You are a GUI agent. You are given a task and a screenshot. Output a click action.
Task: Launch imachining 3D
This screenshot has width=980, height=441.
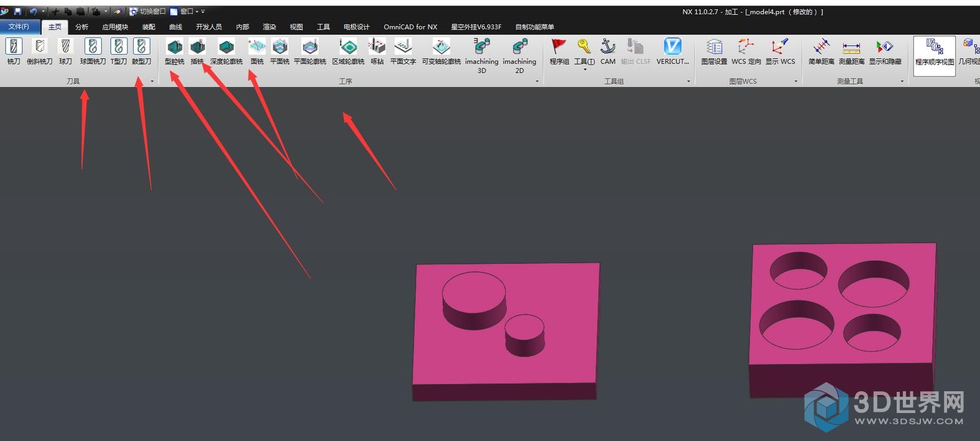tap(482, 55)
